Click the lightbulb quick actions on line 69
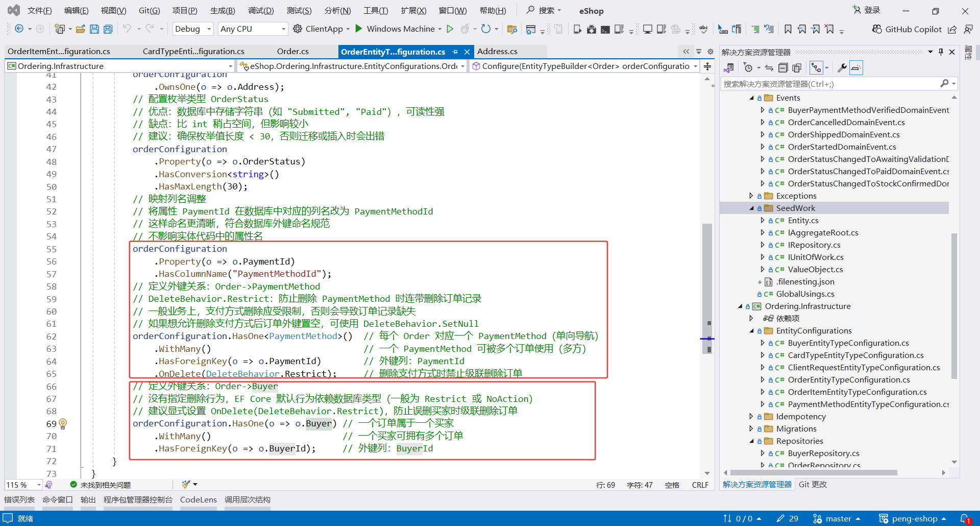The height and width of the screenshot is (526, 980). pyautogui.click(x=63, y=423)
